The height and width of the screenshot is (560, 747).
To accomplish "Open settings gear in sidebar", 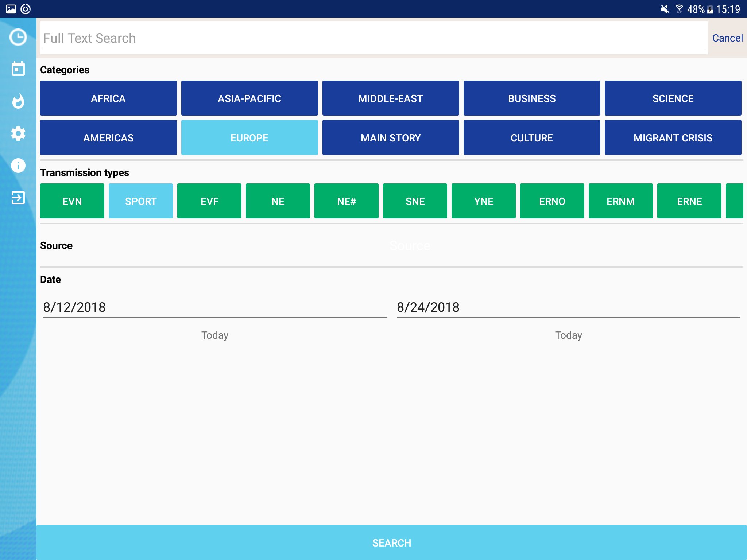I will pyautogui.click(x=18, y=133).
